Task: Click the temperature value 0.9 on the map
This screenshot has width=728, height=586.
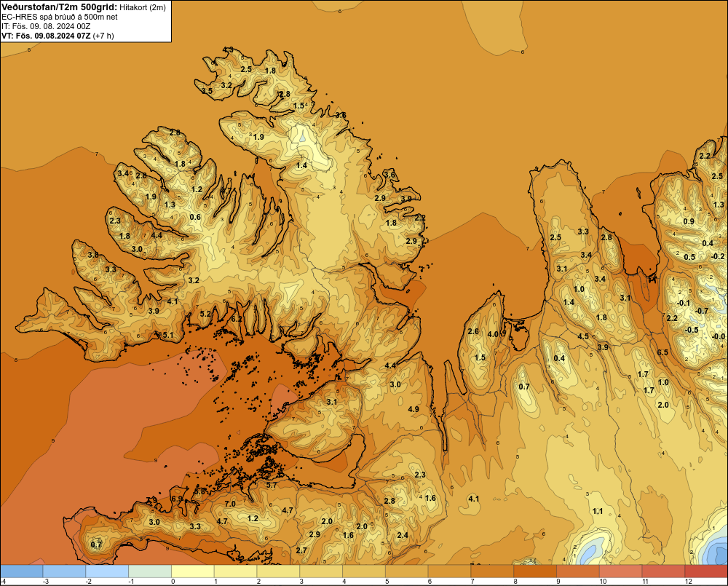Action: pos(689,221)
